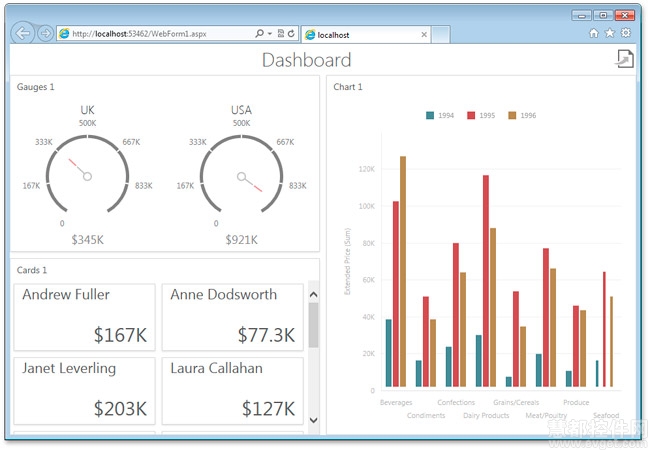Click the Gauges 1 panel caption
Viewport: 650px width, 450px height.
tap(35, 87)
